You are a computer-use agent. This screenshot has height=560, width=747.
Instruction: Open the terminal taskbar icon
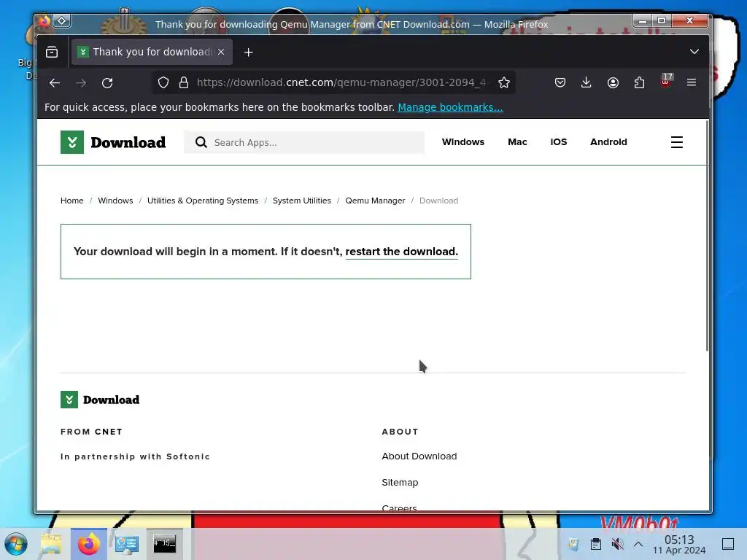(x=165, y=543)
